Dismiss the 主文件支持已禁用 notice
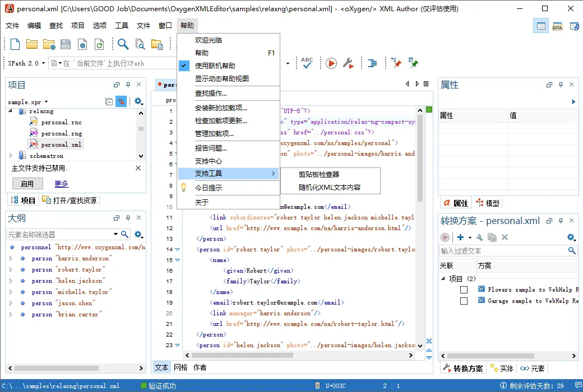 [138, 168]
